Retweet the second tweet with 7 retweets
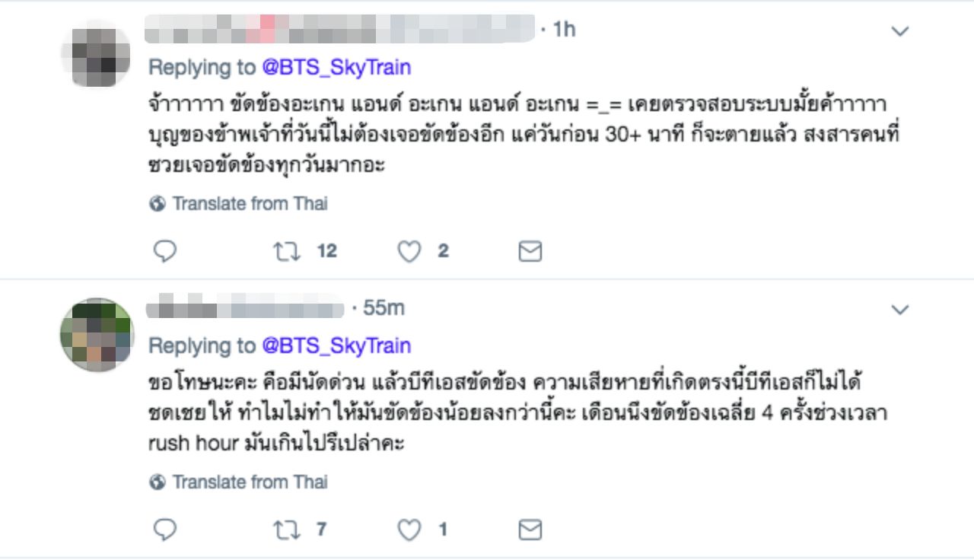This screenshot has width=974, height=560. (x=287, y=530)
